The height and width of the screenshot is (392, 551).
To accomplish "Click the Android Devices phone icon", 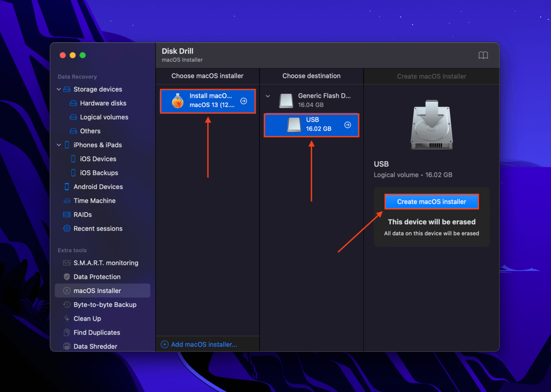I will 67,187.
